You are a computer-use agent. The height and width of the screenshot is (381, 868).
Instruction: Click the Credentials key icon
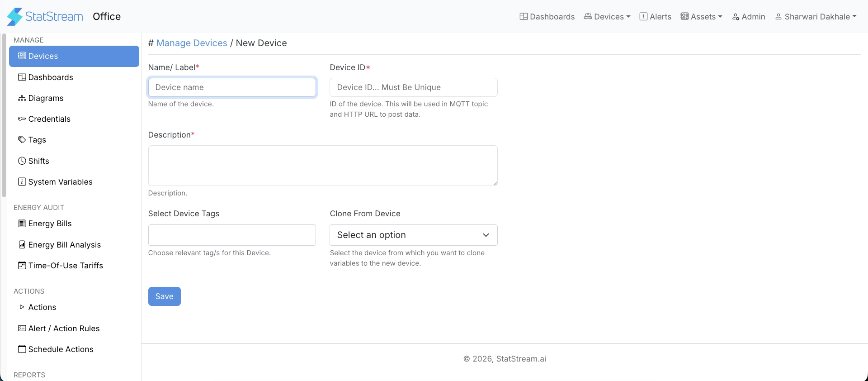point(22,119)
